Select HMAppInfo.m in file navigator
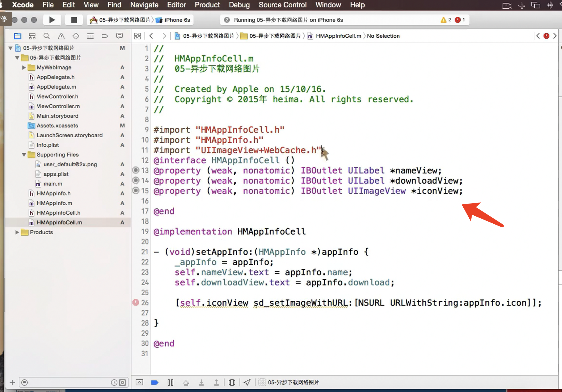 point(54,203)
